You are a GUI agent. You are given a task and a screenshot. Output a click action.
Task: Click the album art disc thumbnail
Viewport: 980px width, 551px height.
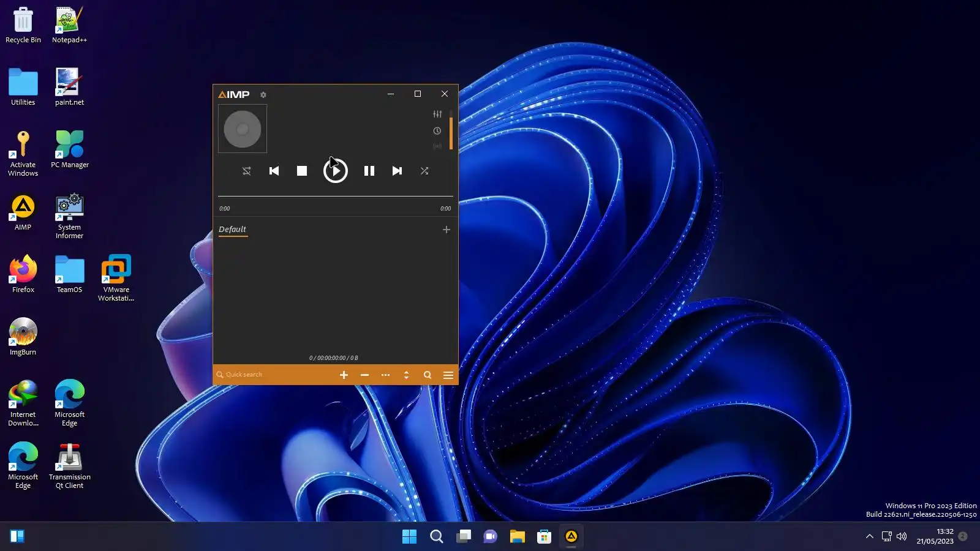pyautogui.click(x=243, y=129)
